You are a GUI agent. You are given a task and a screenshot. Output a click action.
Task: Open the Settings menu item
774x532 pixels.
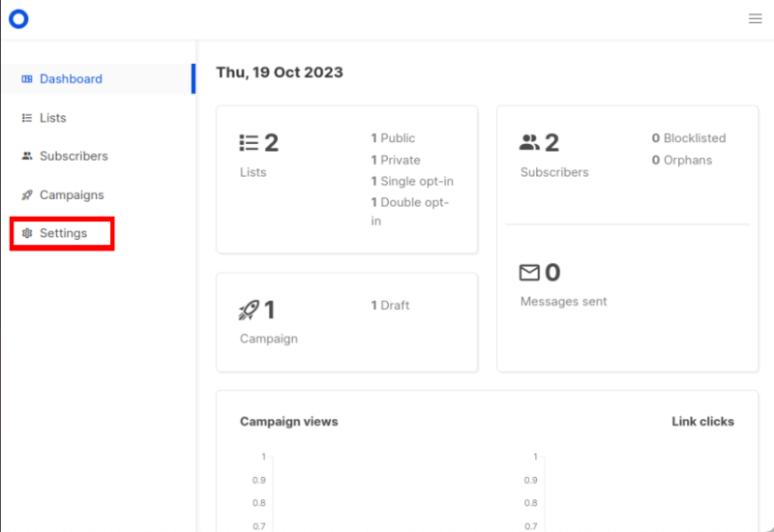(x=63, y=233)
